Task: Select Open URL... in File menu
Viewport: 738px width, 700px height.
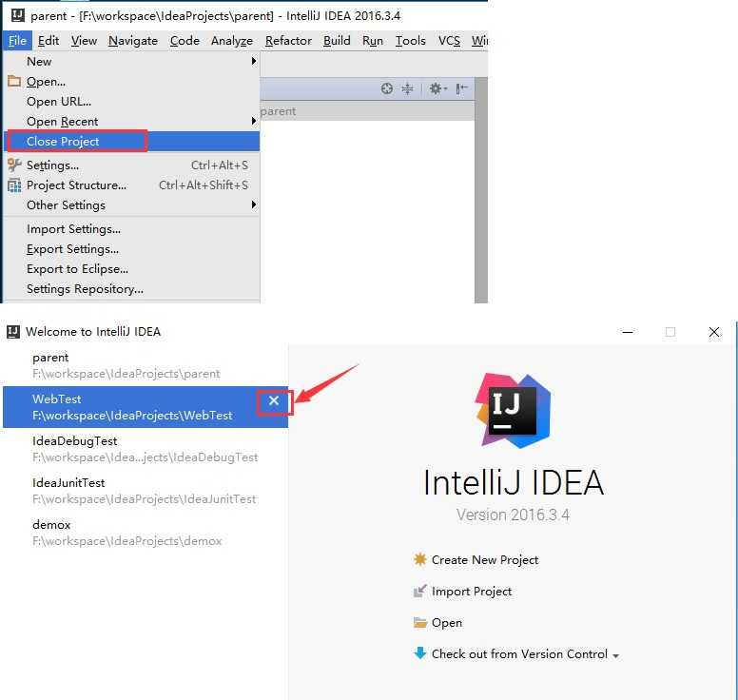Action: [132, 101]
